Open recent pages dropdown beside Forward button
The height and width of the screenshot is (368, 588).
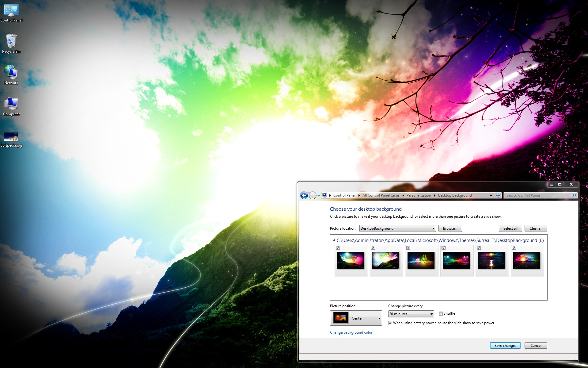319,196
